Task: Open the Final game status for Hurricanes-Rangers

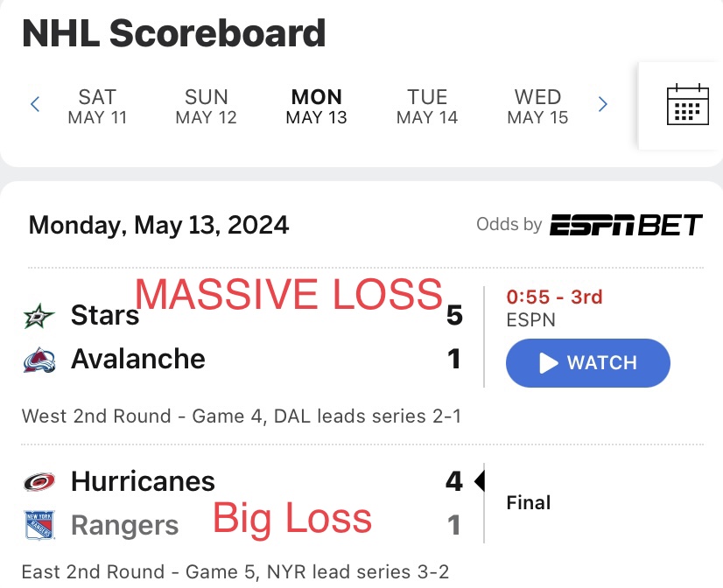Action: pyautogui.click(x=529, y=503)
